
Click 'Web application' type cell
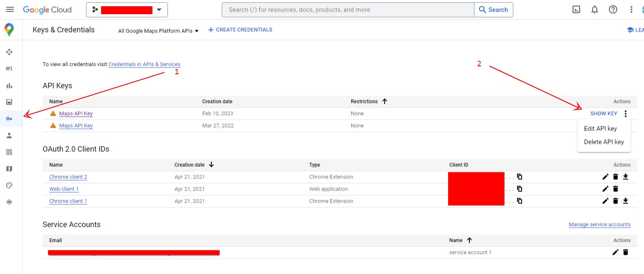[x=329, y=189]
